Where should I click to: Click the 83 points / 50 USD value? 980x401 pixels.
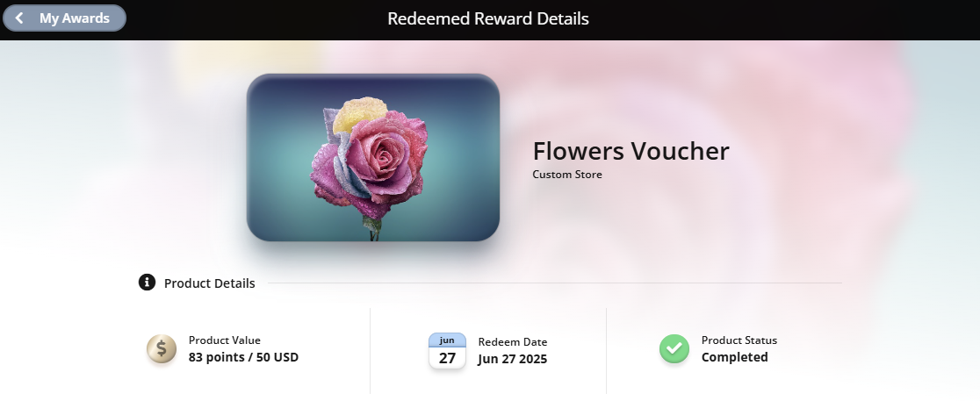click(244, 357)
